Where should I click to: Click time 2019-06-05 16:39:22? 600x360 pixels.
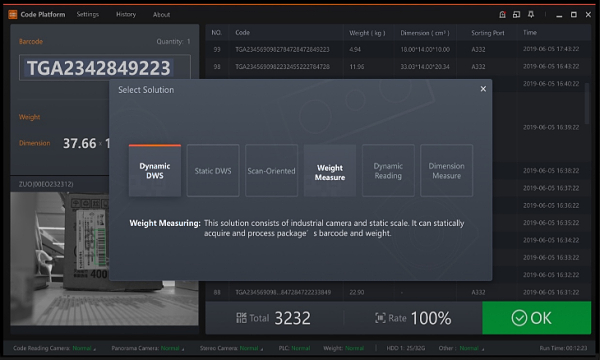point(551,127)
